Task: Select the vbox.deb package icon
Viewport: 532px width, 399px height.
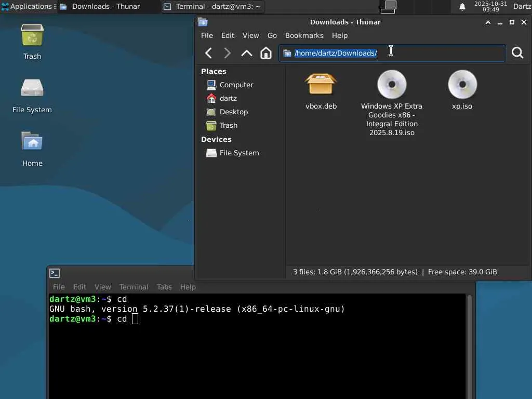Action: pos(321,84)
